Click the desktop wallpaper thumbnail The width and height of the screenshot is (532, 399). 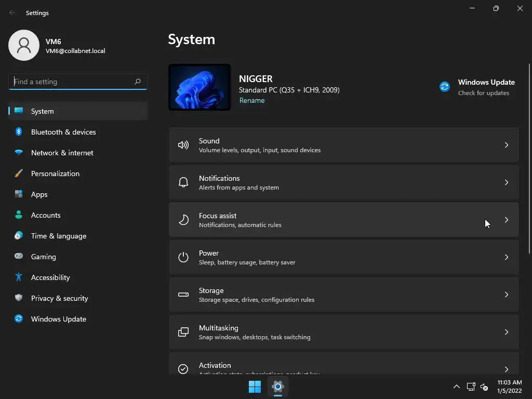coord(199,87)
